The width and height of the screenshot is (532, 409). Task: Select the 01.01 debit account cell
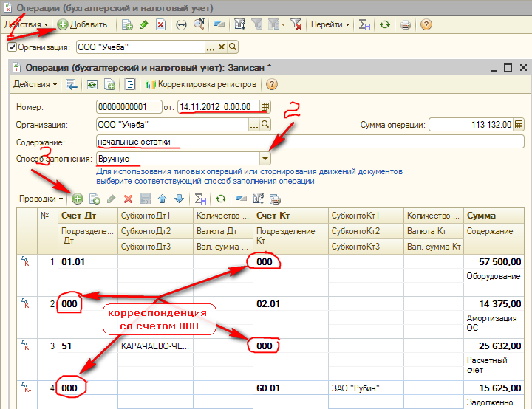click(x=88, y=262)
